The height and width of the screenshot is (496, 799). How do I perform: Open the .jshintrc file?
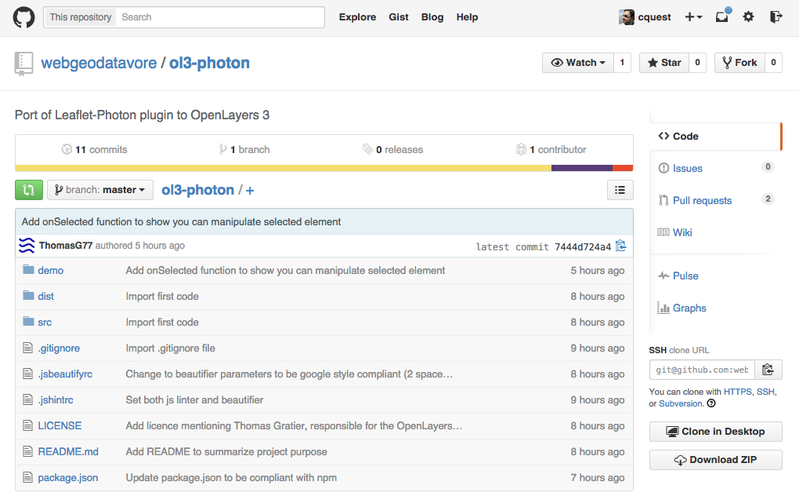click(x=56, y=400)
